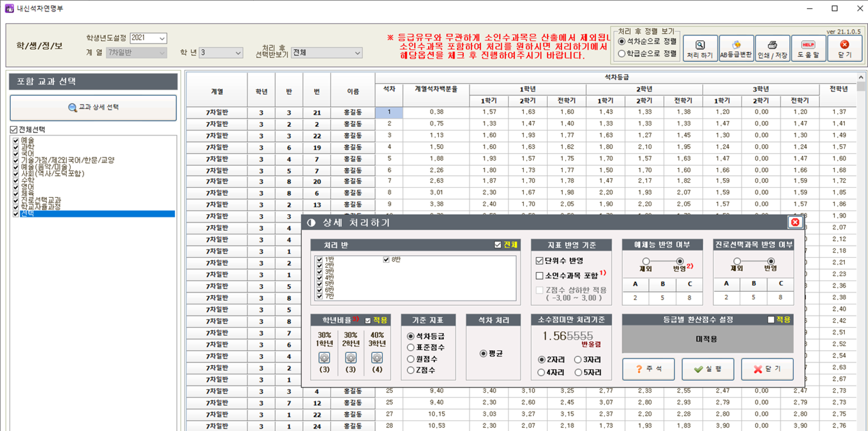Toggle 처리 반 전체 checkbox
This screenshot has width=868, height=431.
pos(497,244)
